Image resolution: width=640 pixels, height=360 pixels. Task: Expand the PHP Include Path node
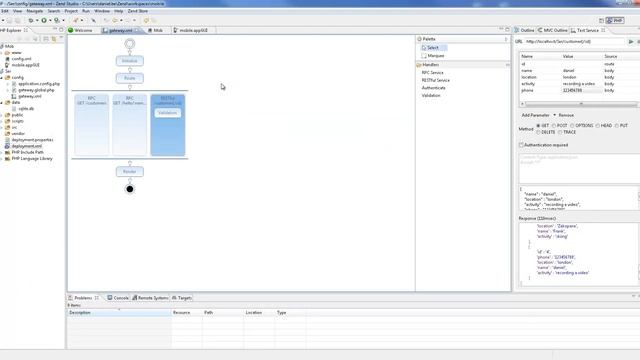click(2, 152)
